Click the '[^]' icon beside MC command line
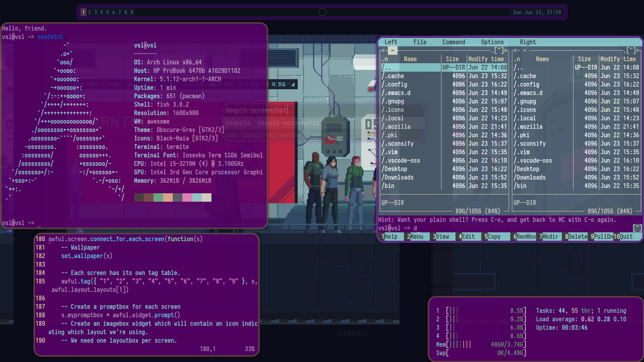644x362 pixels. pyautogui.click(x=637, y=228)
